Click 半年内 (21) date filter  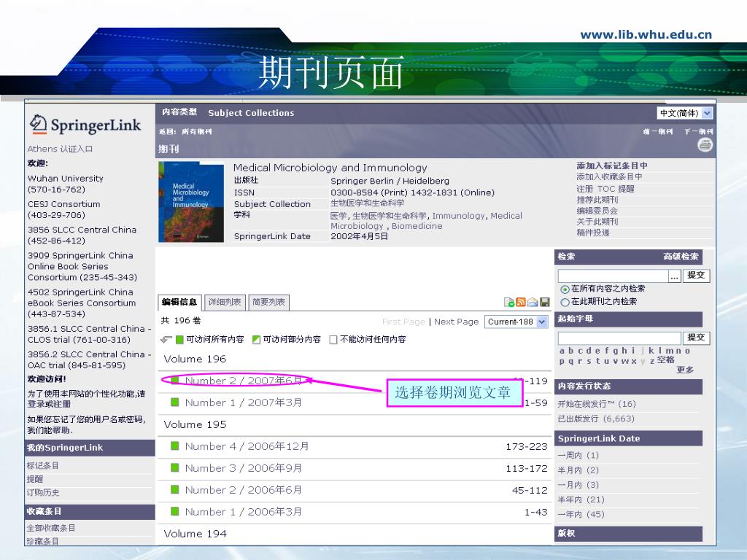coord(581,500)
